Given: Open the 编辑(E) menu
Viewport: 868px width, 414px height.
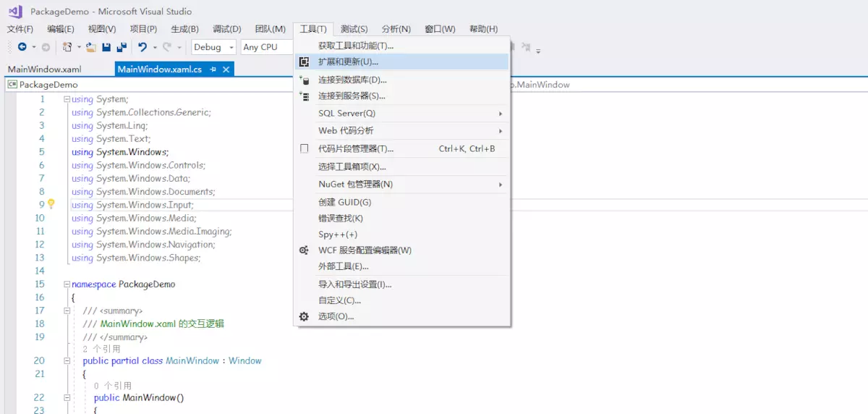Looking at the screenshot, I should [61, 29].
